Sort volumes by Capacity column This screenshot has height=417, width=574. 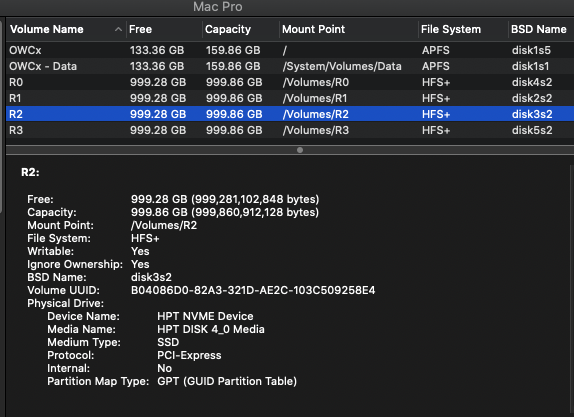point(241,29)
